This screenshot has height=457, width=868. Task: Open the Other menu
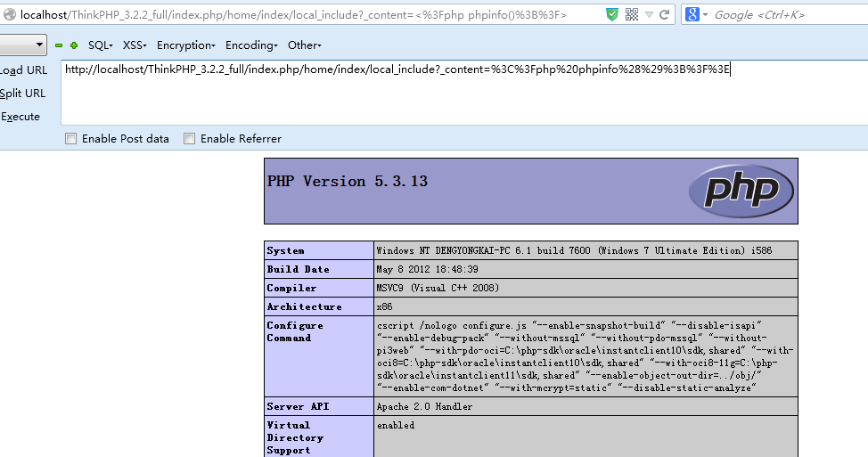(304, 45)
